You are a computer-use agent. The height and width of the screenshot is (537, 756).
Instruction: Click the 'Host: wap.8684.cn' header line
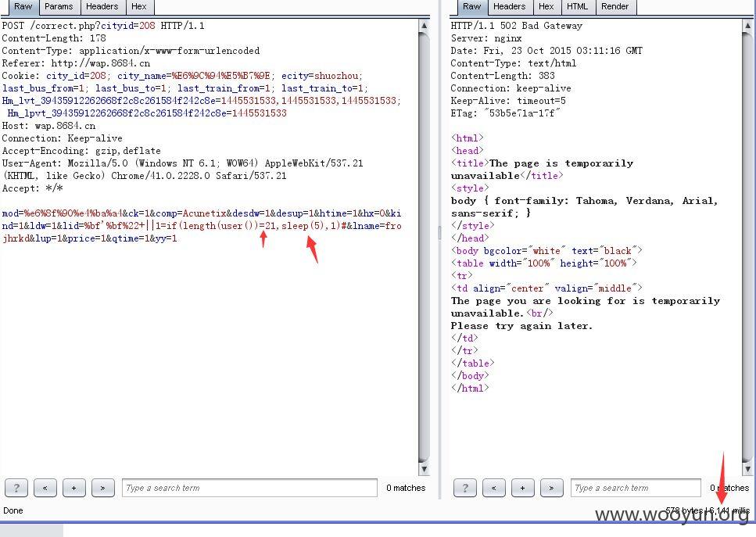click(48, 126)
